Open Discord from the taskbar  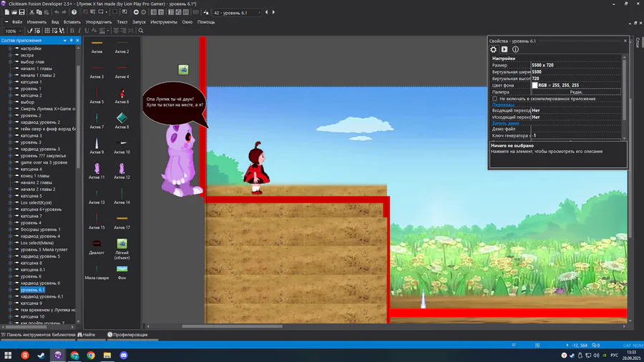pos(124,356)
